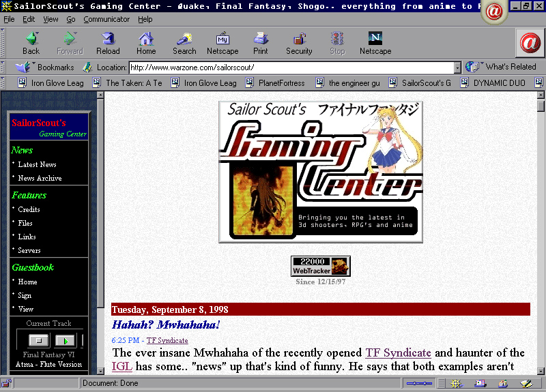This screenshot has width=546, height=392.
Task: Open the Location URL history dropdown
Action: coord(457,67)
